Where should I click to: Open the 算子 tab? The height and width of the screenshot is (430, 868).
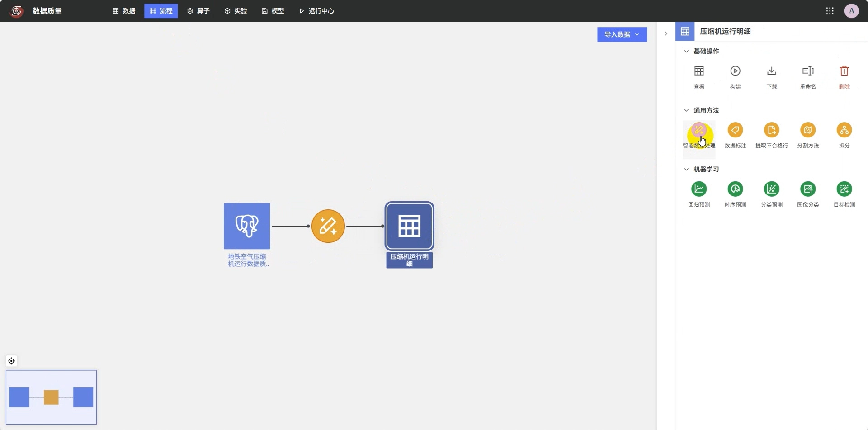click(x=198, y=11)
